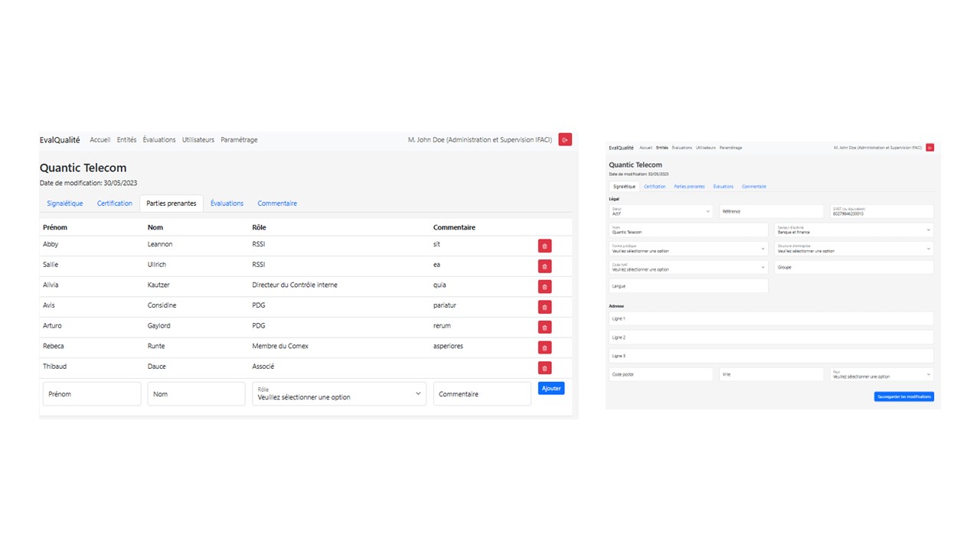Click the Nom field containing Quantic Telecom
Screen dimensions: 980x551
point(688,230)
